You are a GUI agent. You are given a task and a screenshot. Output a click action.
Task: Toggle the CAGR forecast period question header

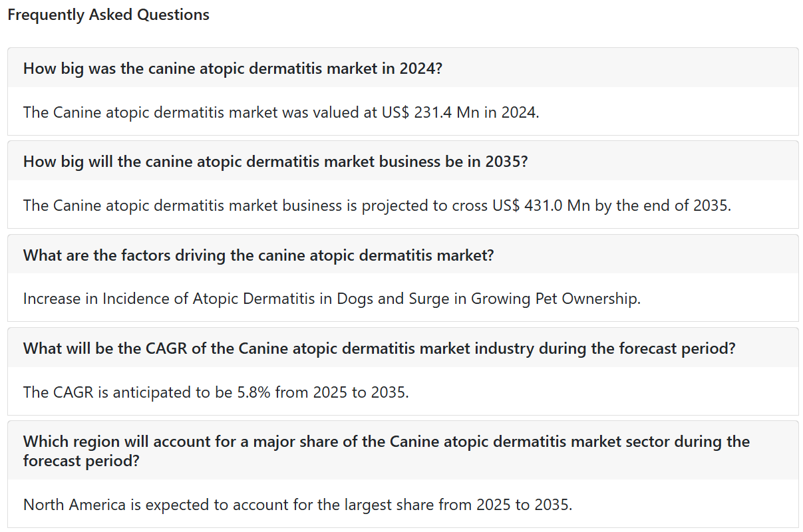(402, 348)
